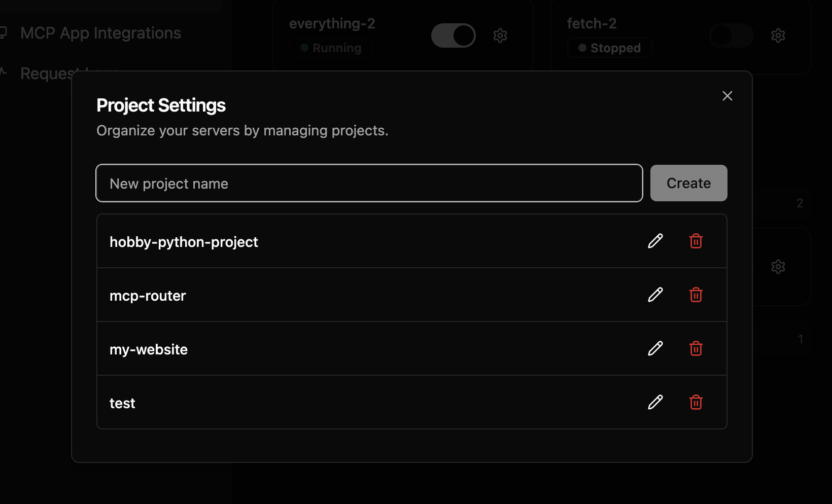Viewport: 832px width, 504px height.
Task: Select the my-website project row
Action: (x=149, y=349)
